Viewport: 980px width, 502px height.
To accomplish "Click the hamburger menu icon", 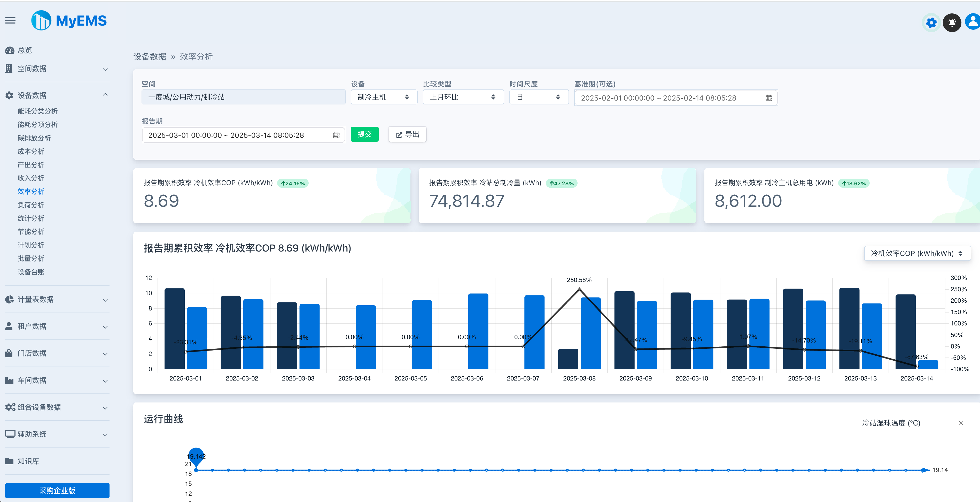I will point(10,21).
